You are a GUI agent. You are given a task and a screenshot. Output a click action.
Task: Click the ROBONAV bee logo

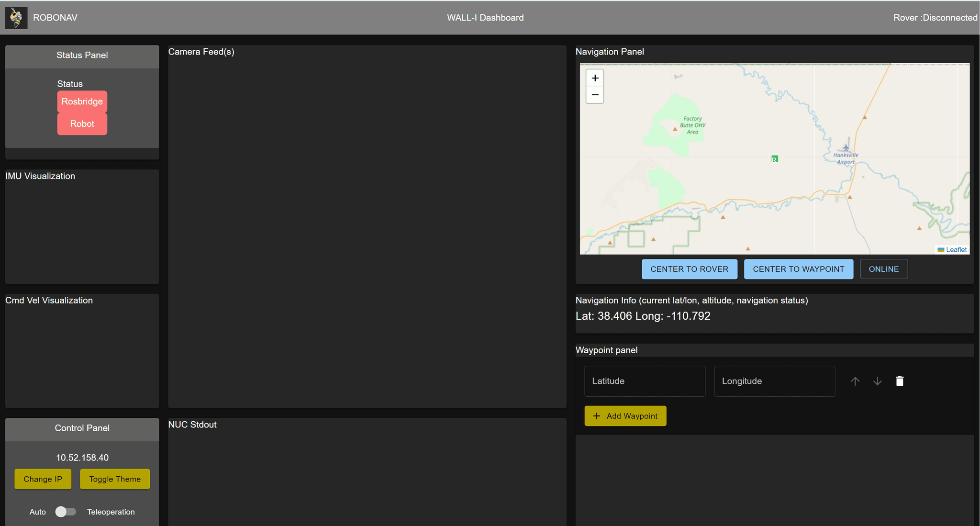pos(16,17)
